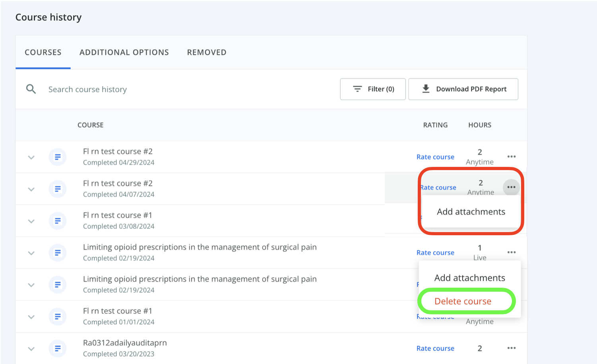The width and height of the screenshot is (597, 364).
Task: Click Download PDF Report
Action: point(463,89)
